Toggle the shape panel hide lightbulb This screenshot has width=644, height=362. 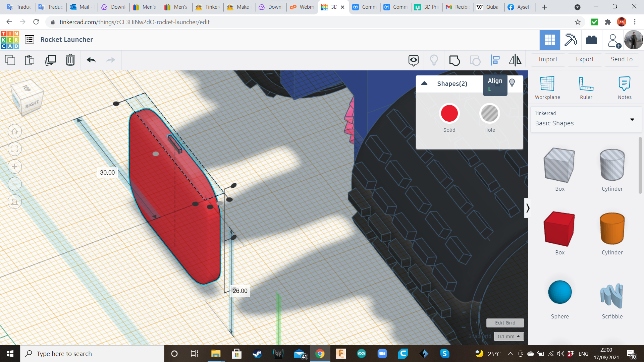512,83
